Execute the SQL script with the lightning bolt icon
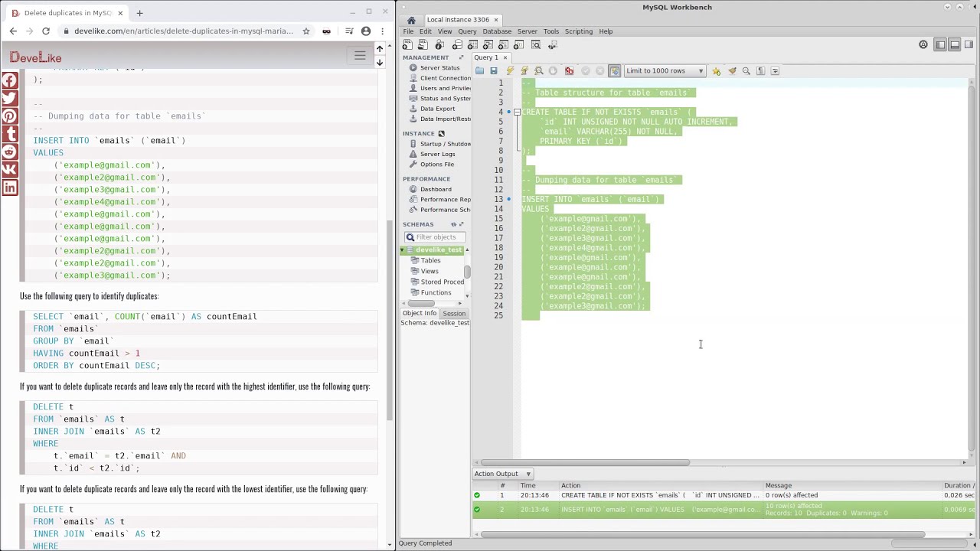This screenshot has width=980, height=551. (510, 71)
